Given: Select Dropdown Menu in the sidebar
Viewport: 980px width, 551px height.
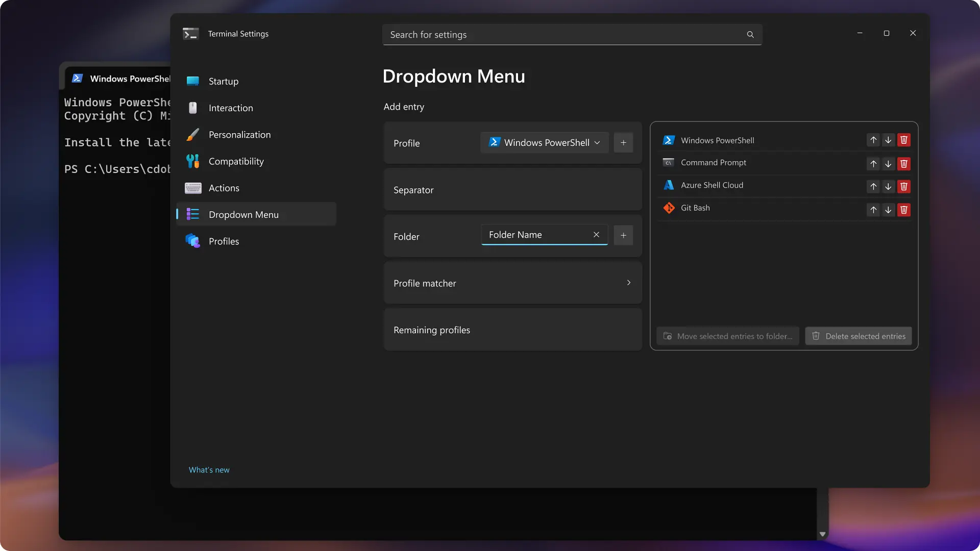Looking at the screenshot, I should (x=243, y=214).
